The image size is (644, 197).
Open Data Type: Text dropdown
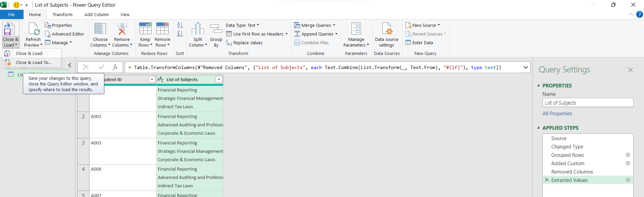[242, 25]
